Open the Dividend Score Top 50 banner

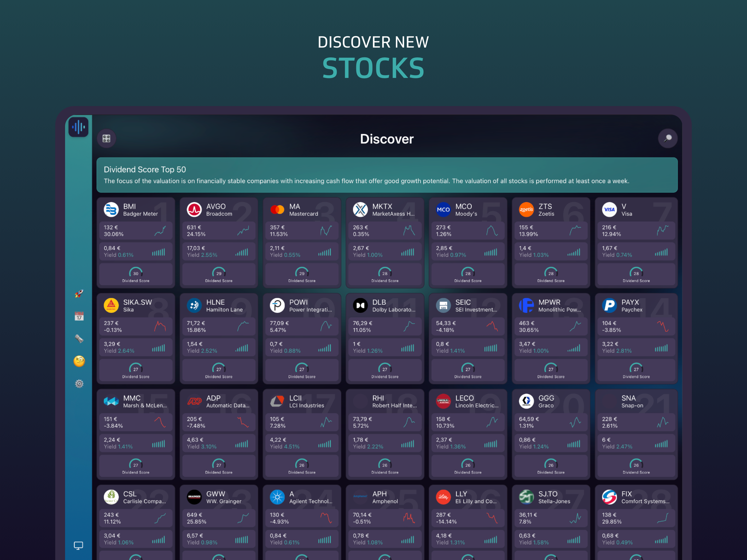coord(387,175)
